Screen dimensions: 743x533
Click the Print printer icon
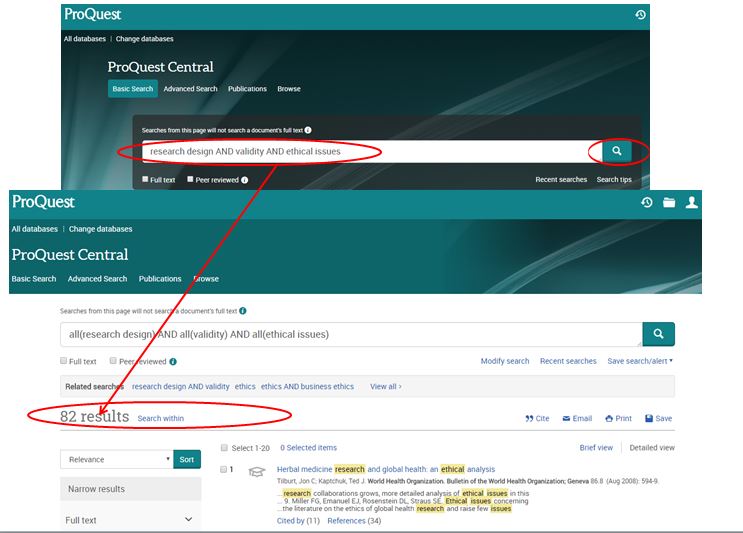pyautogui.click(x=609, y=418)
